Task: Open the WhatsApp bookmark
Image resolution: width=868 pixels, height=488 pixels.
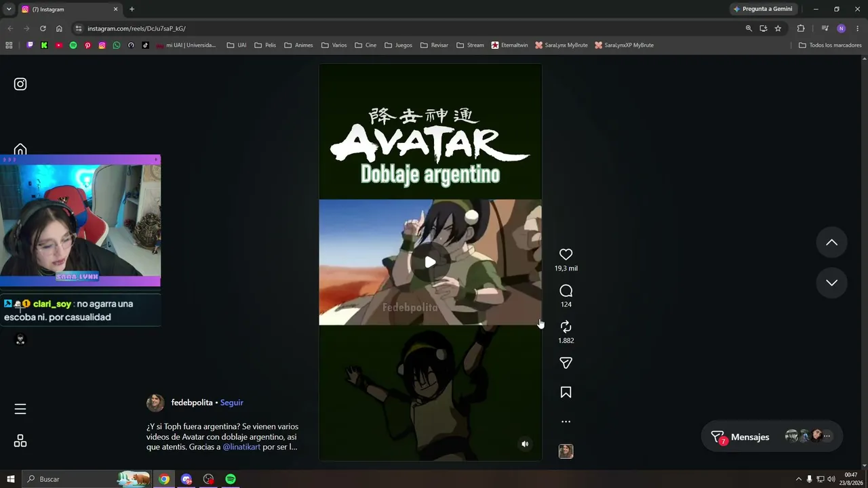Action: [117, 45]
